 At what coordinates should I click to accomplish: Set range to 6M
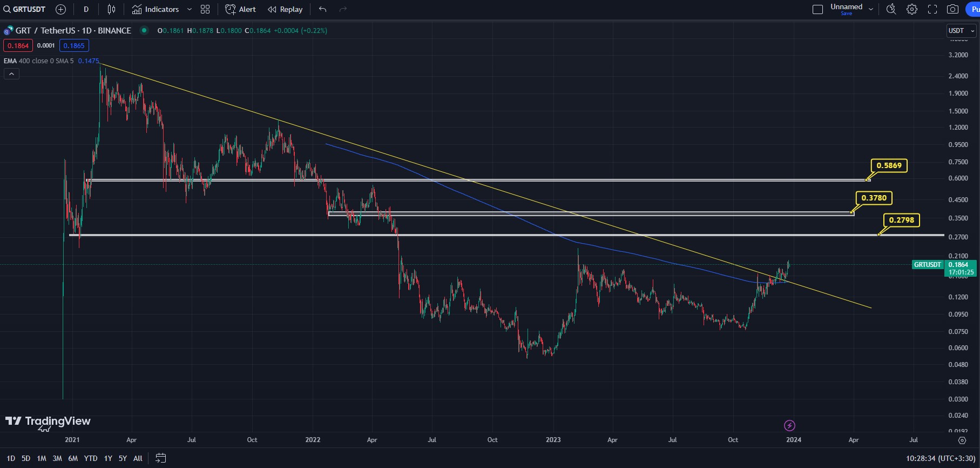pyautogui.click(x=73, y=458)
